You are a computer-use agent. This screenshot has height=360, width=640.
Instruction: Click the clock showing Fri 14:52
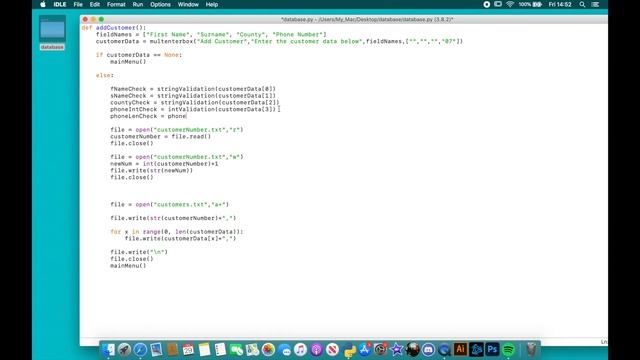tap(560, 4)
